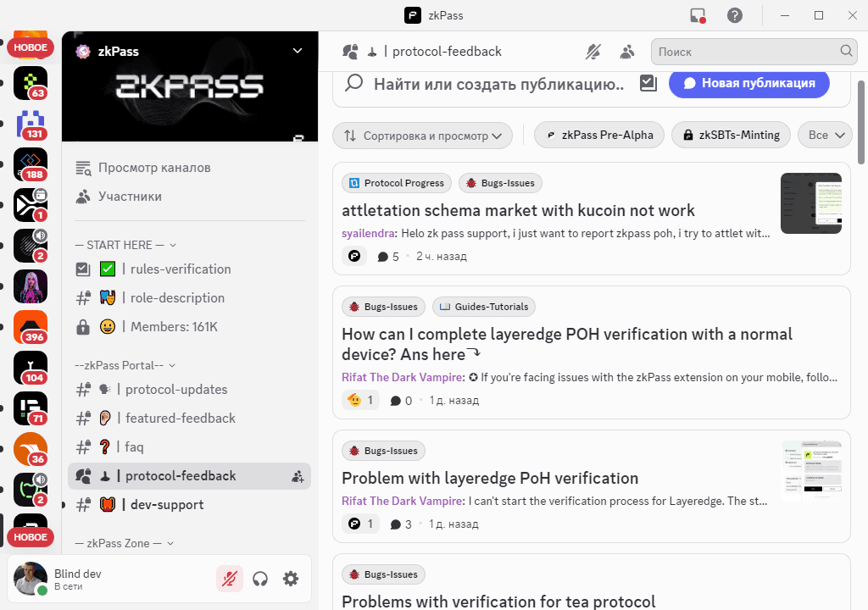
Task: Open Members: 161K locked channel
Action: coord(189,326)
